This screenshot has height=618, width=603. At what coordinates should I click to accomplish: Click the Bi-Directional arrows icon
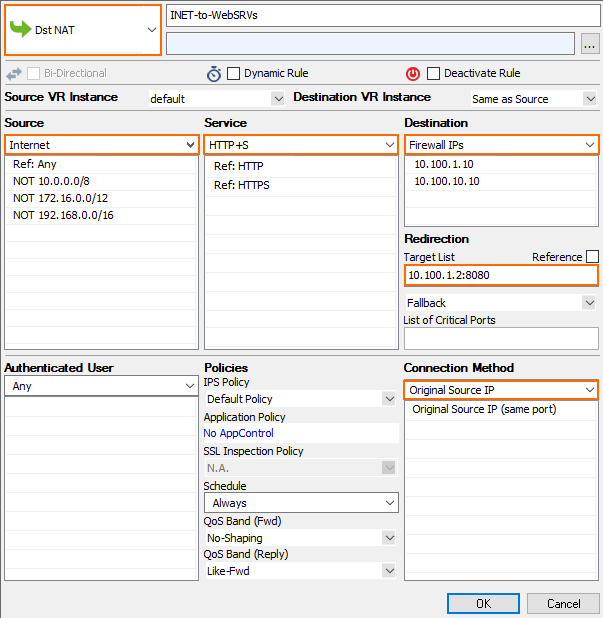(x=14, y=74)
